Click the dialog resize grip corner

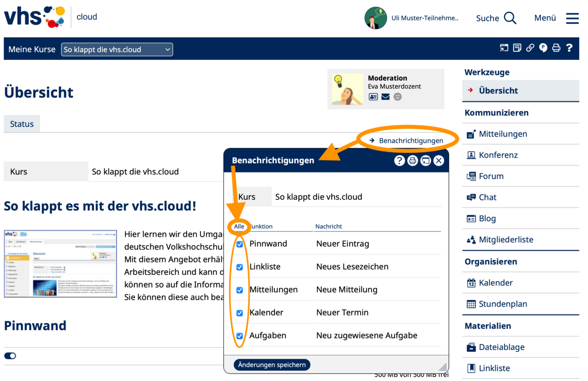coord(443,366)
